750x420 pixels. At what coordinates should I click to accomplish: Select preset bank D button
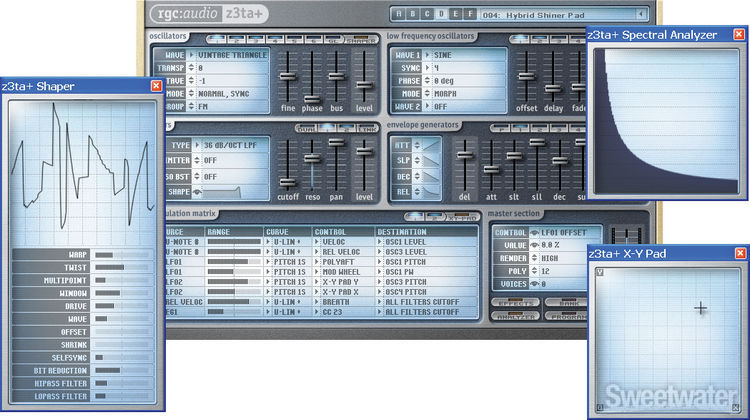click(441, 14)
